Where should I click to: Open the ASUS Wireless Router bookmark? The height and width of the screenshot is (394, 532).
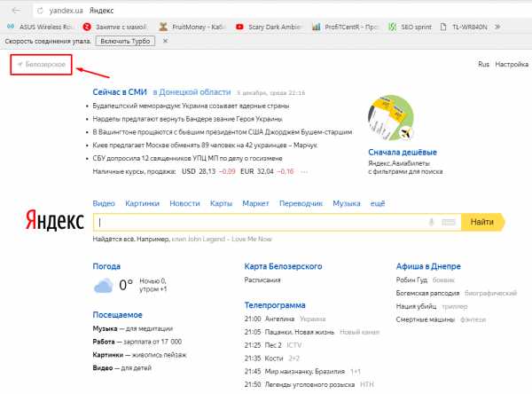(x=41, y=27)
